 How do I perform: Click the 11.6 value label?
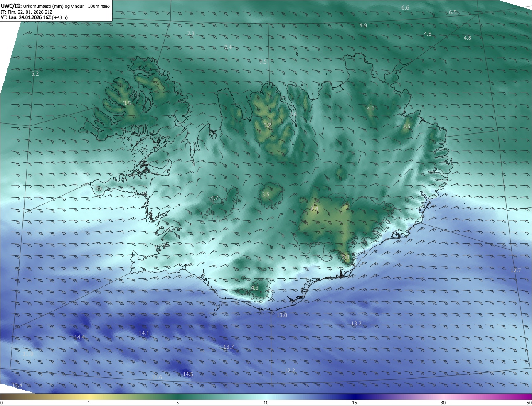point(157,377)
